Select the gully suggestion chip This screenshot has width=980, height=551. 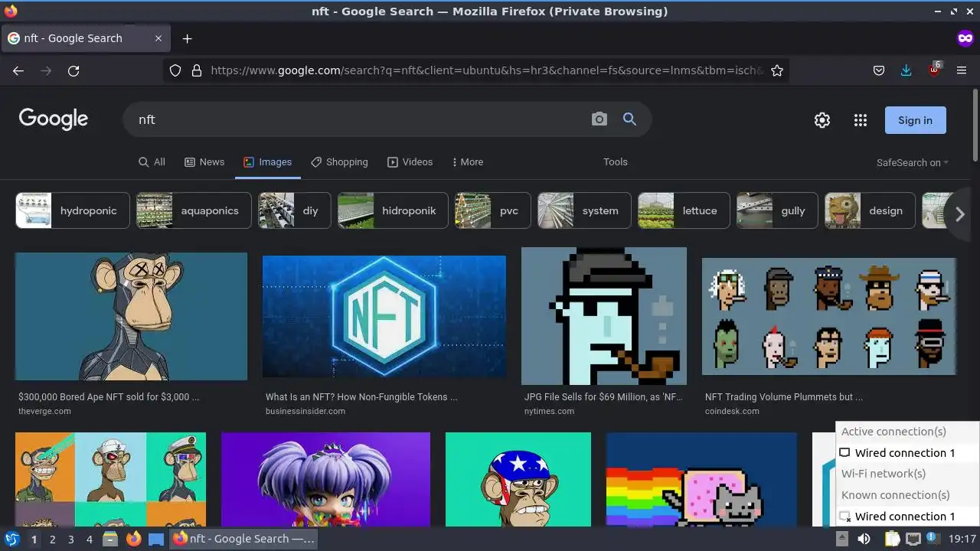click(x=777, y=210)
